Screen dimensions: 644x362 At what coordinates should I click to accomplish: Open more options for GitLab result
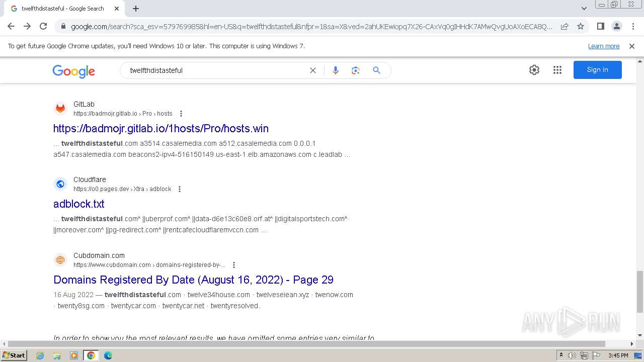point(181,114)
